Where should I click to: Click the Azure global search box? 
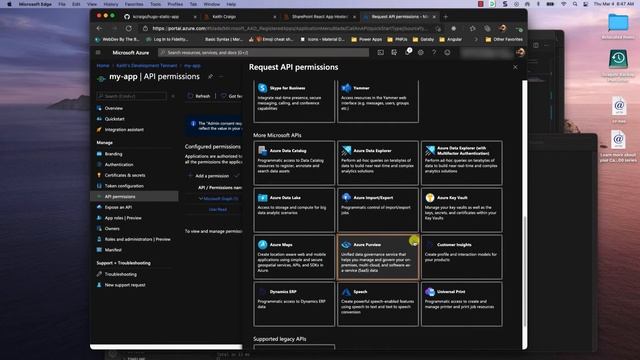[x=263, y=52]
